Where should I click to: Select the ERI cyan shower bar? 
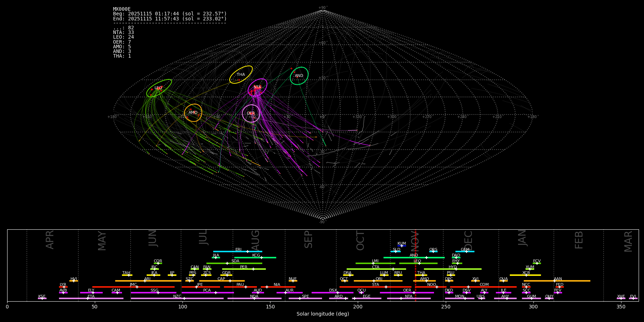[238, 252]
